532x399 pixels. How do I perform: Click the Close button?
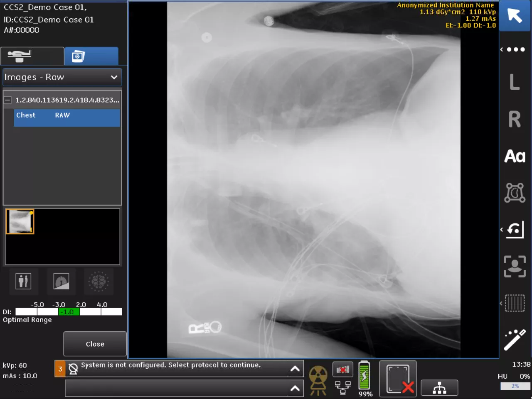95,344
